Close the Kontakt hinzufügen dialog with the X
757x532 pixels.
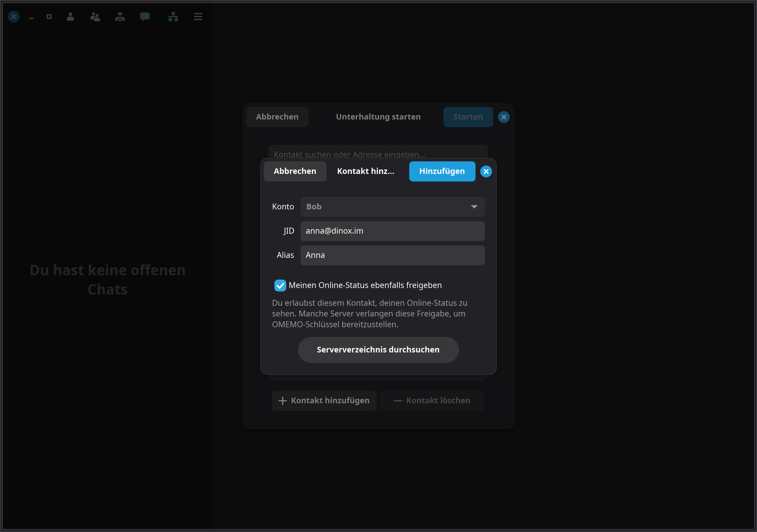(x=486, y=171)
